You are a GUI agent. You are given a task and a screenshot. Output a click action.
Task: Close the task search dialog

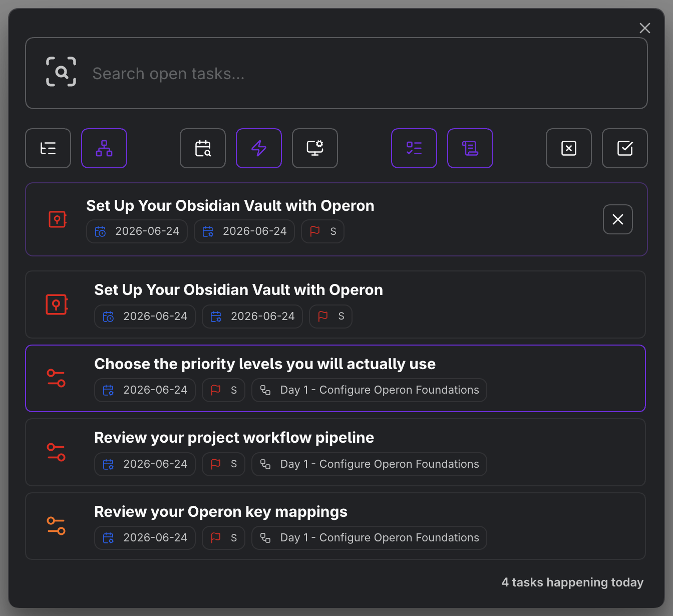coord(645,28)
